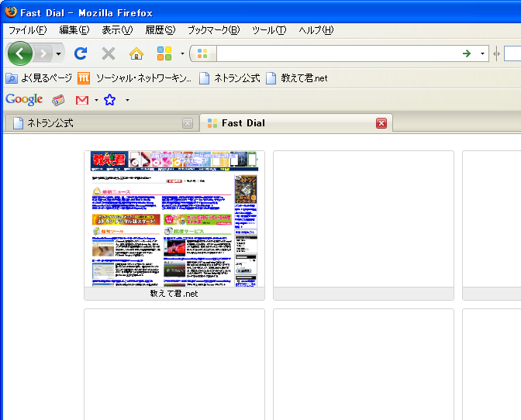521x420 pixels.
Task: Click the Google toolbar logo
Action: [x=24, y=99]
